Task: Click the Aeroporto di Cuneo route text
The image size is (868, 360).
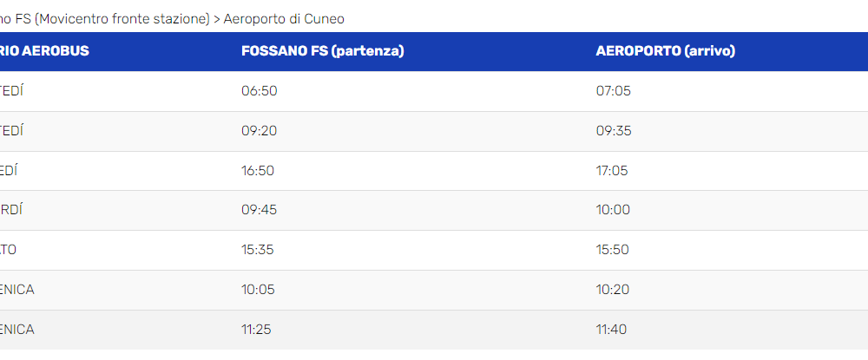Action: (x=284, y=19)
